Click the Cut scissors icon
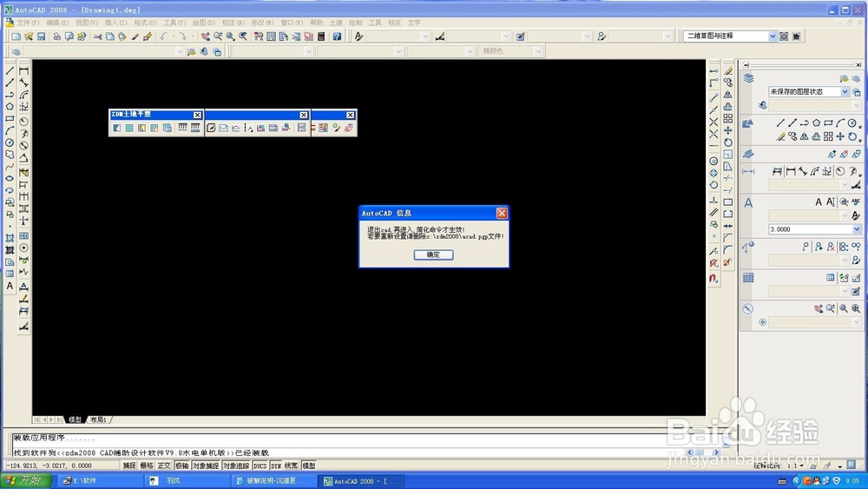The height and width of the screenshot is (489, 868). click(x=97, y=36)
